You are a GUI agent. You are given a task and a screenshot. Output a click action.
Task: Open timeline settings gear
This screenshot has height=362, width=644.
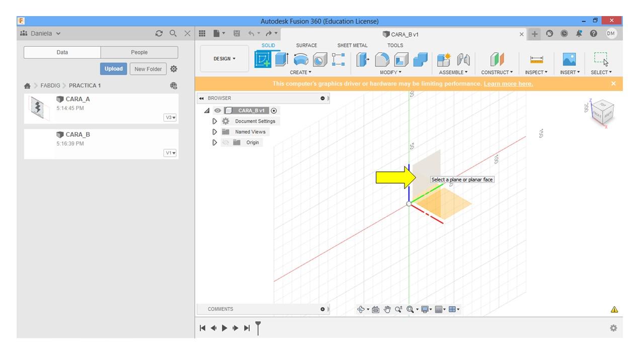(x=613, y=328)
